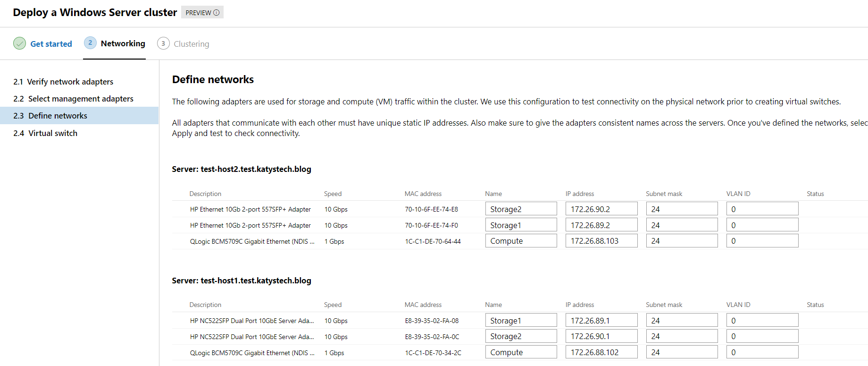Image resolution: width=868 pixels, height=366 pixels.
Task: Select the Networking step tab
Action: click(x=123, y=43)
